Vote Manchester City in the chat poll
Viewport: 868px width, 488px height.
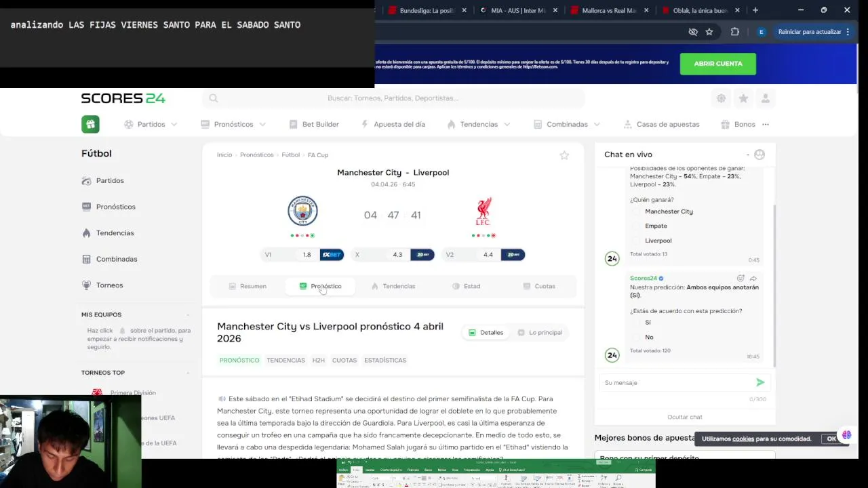(x=668, y=211)
